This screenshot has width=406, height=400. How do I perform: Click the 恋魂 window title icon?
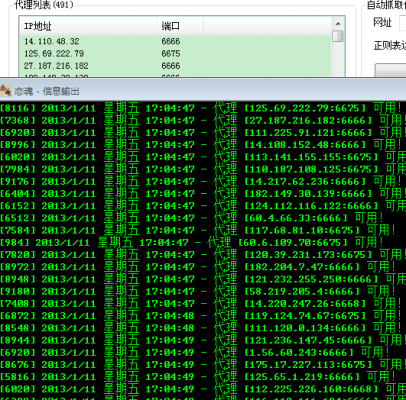6,91
